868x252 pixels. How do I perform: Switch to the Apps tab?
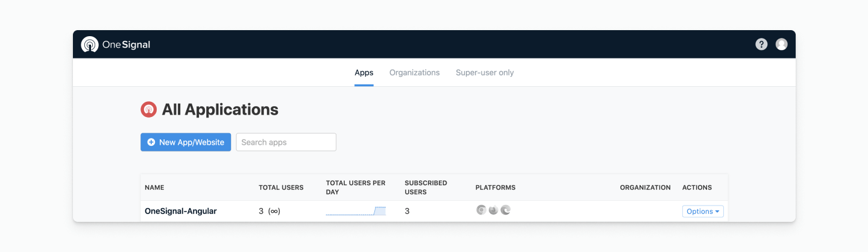tap(364, 73)
